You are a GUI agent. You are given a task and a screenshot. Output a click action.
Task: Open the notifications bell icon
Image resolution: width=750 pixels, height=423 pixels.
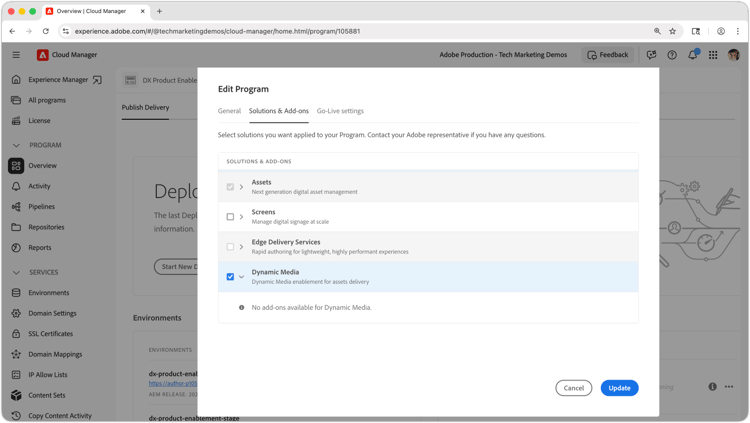click(693, 55)
